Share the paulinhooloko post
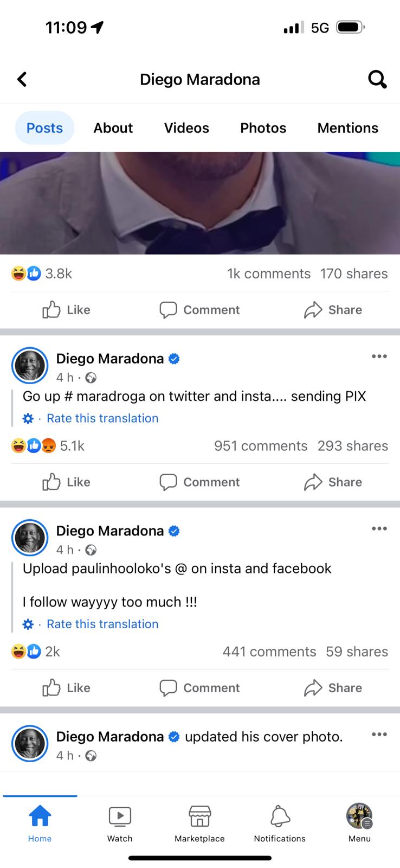Screen dimensions: 400x868 pyautogui.click(x=333, y=688)
